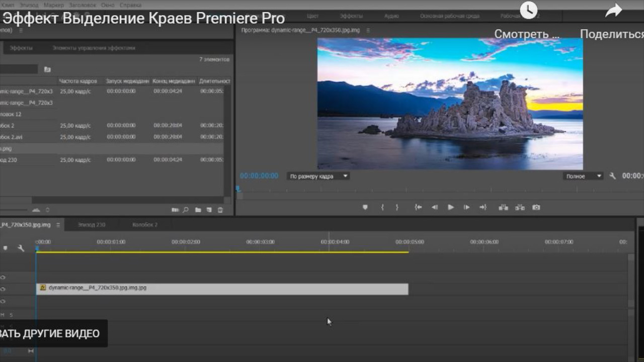
Task: Open the 'Справка' menu
Action: [x=131, y=5]
